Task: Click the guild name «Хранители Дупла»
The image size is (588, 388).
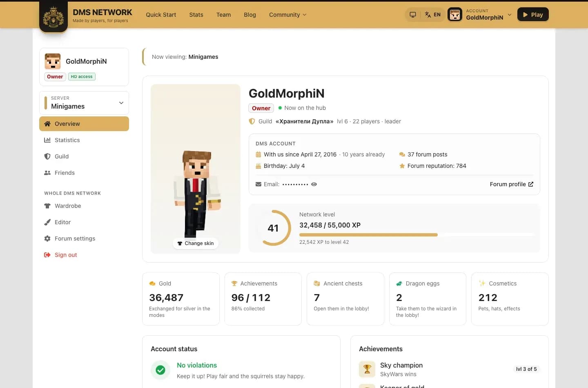Action: pyautogui.click(x=305, y=121)
